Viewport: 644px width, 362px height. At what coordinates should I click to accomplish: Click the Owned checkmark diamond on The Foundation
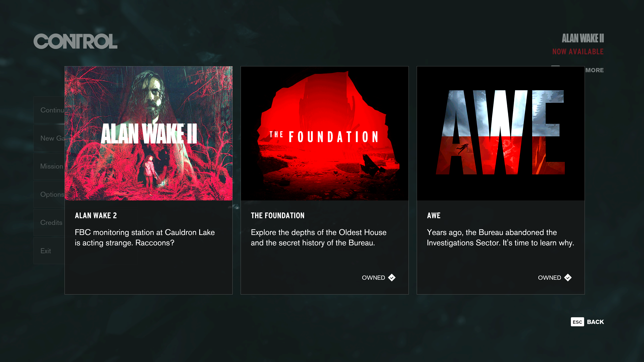(x=392, y=278)
